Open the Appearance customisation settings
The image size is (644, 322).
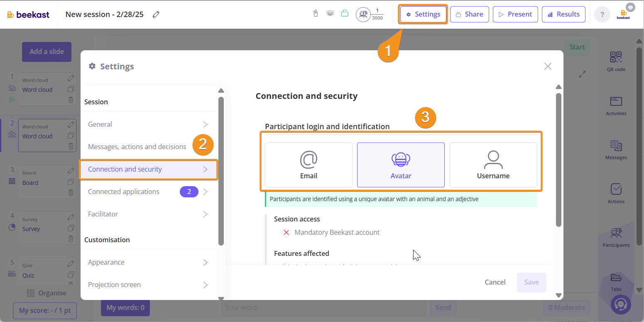[148, 262]
